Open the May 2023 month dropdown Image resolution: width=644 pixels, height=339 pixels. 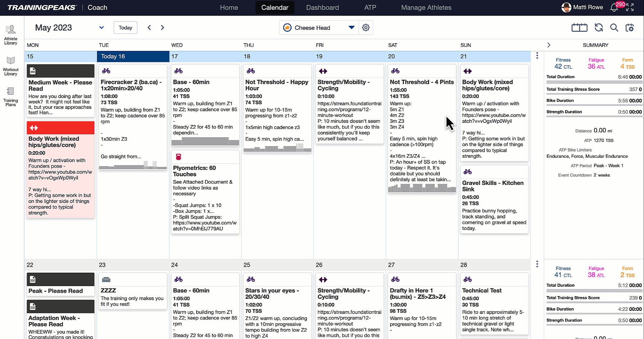(x=101, y=27)
